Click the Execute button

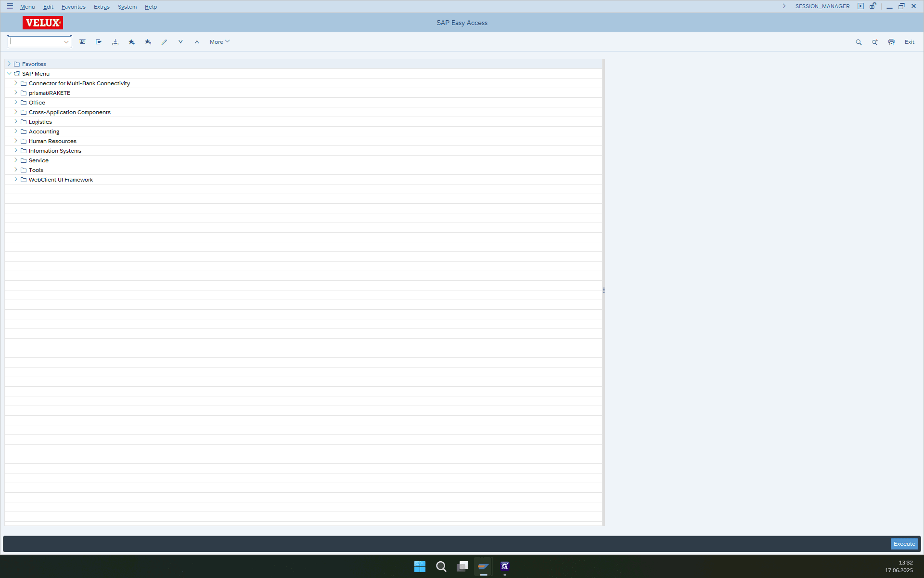click(904, 544)
